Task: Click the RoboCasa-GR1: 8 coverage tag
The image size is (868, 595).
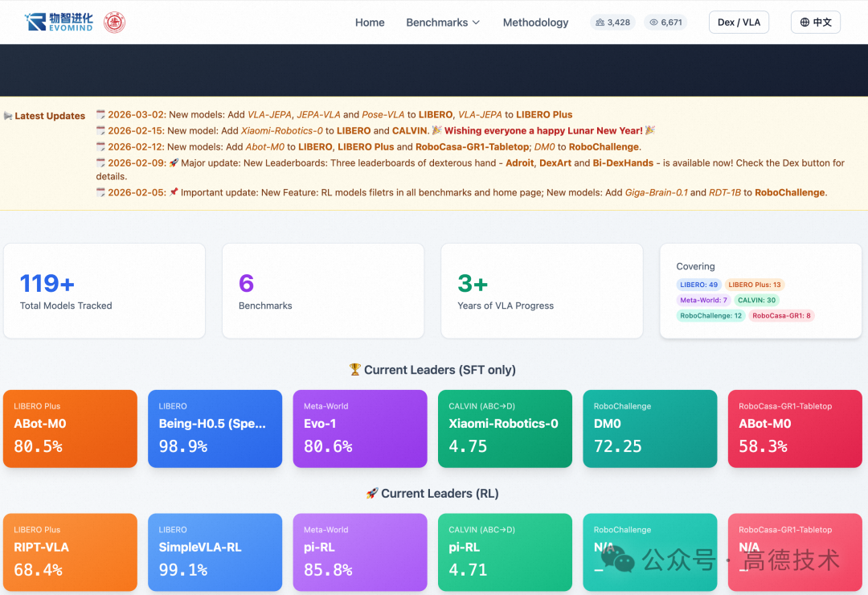Action: [x=781, y=316]
